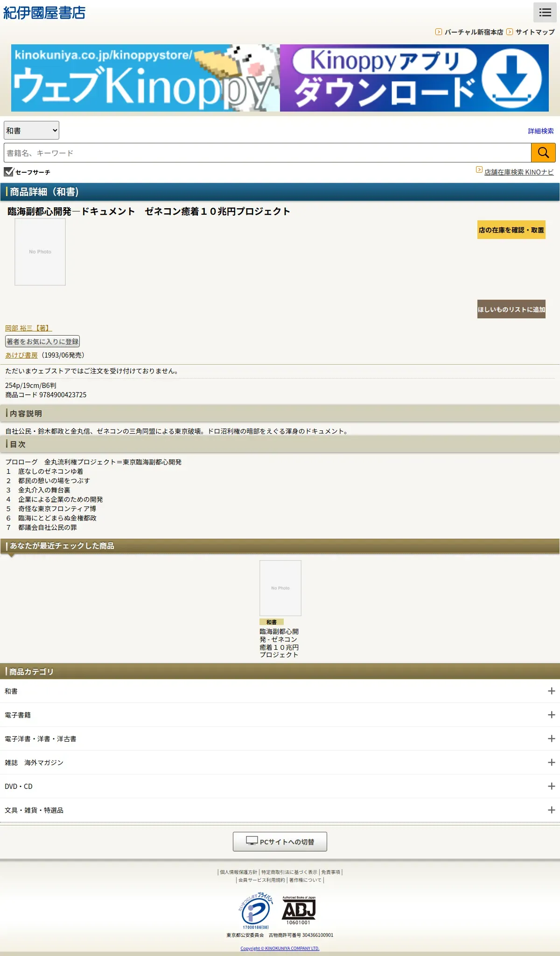Toggle the セーフサーチ checkbox
The image size is (560, 956).
9,172
